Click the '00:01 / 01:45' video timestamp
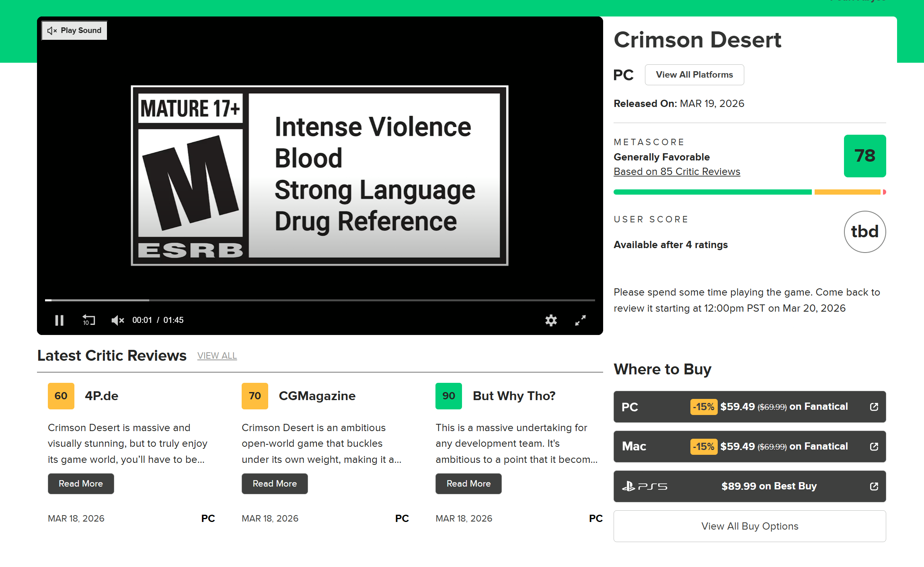 point(158,320)
